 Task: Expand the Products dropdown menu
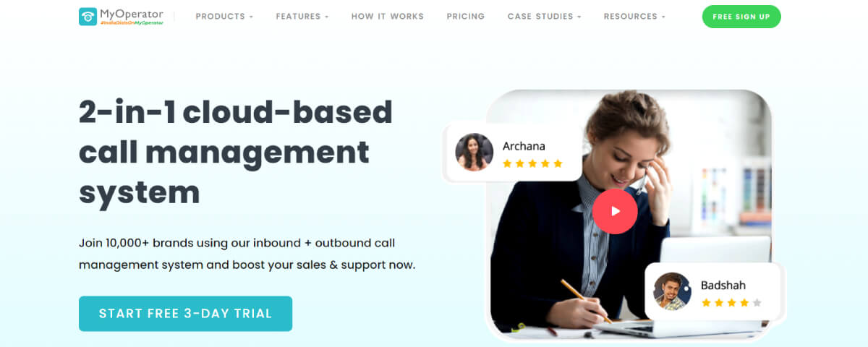(224, 16)
